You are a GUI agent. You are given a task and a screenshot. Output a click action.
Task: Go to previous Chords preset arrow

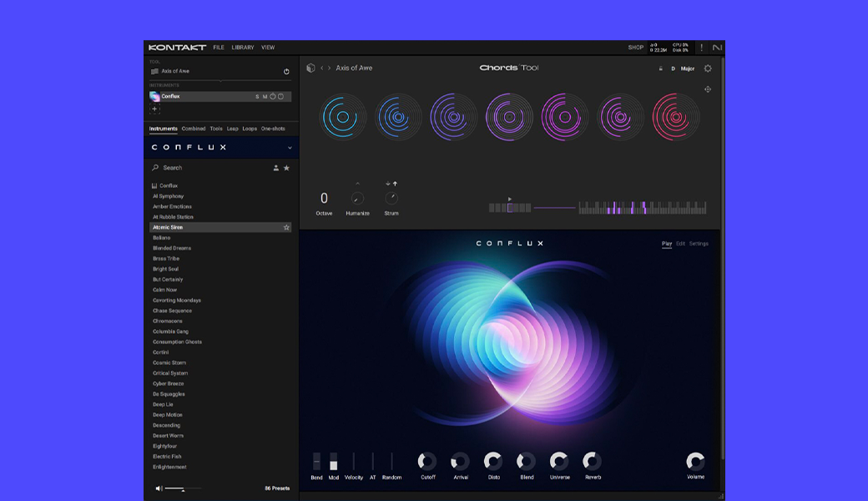[321, 68]
